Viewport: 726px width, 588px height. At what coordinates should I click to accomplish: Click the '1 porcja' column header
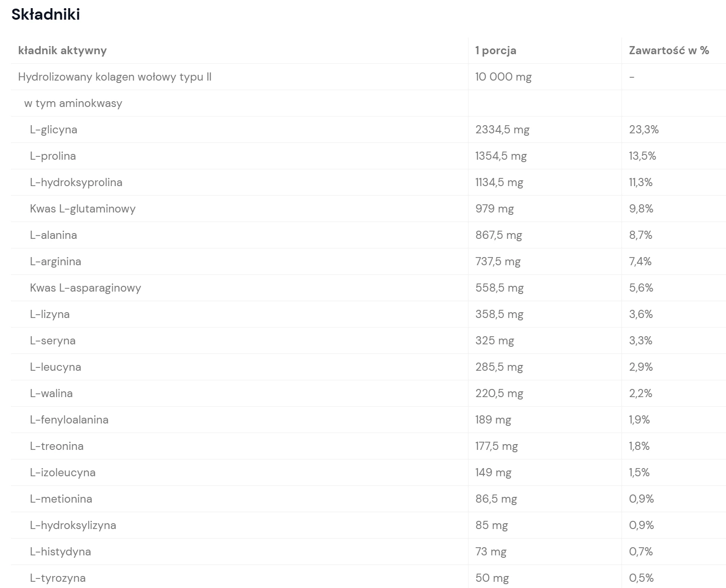[495, 50]
